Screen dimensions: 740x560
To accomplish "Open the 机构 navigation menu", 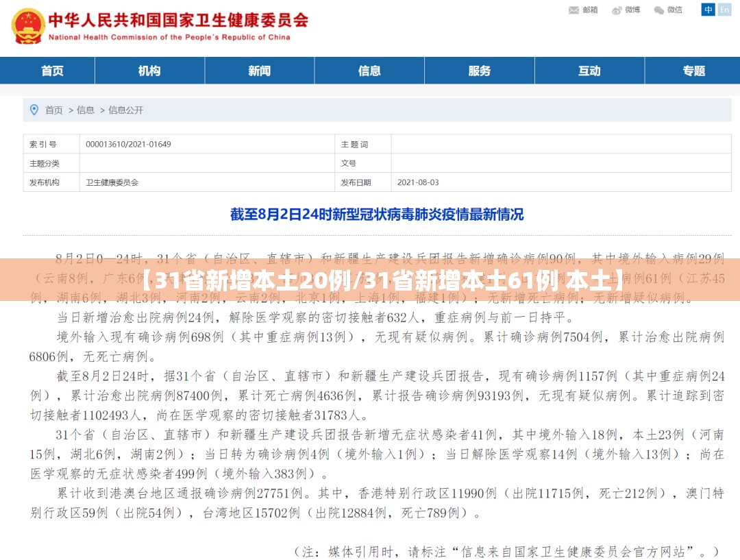I will 149,71.
